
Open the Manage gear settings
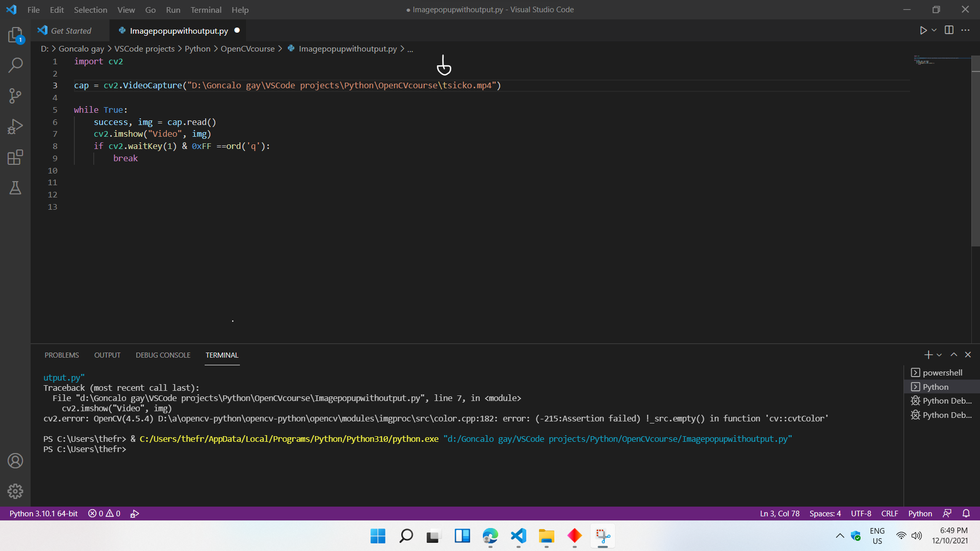tap(15, 491)
